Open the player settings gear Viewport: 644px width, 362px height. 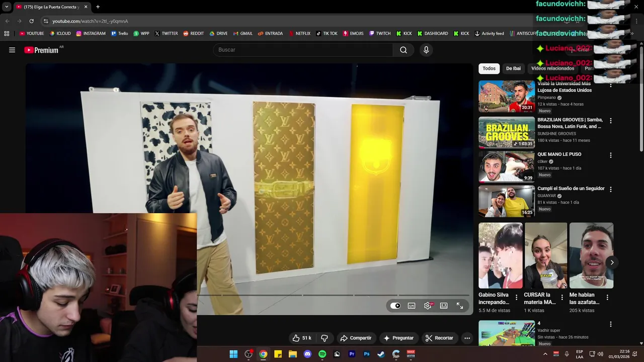[428, 306]
